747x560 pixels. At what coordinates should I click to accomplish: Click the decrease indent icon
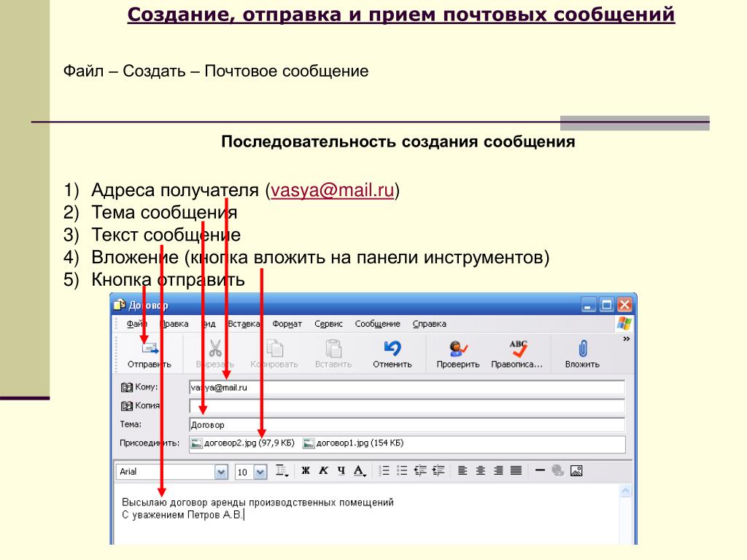tap(420, 471)
